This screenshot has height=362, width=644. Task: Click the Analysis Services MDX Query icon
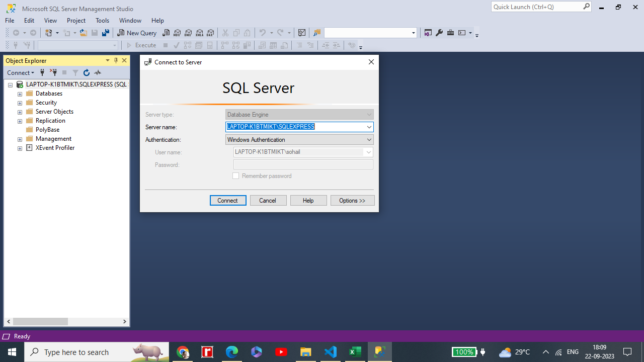tap(177, 33)
